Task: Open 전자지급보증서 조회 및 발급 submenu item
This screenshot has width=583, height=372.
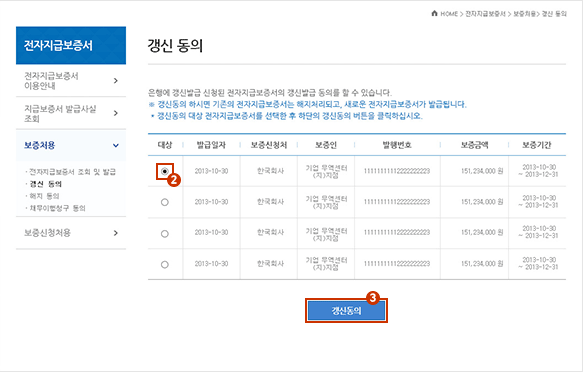Action: click(73, 172)
